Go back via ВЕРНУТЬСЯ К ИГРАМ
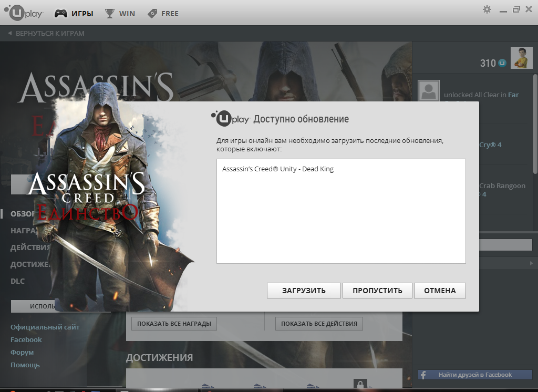Screen dimensions: 538x392 coord(50,33)
